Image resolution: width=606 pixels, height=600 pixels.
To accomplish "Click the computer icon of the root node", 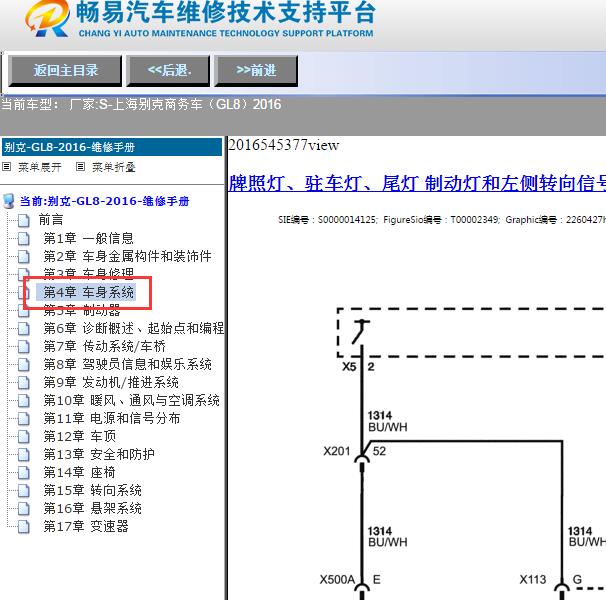I will click(x=9, y=201).
